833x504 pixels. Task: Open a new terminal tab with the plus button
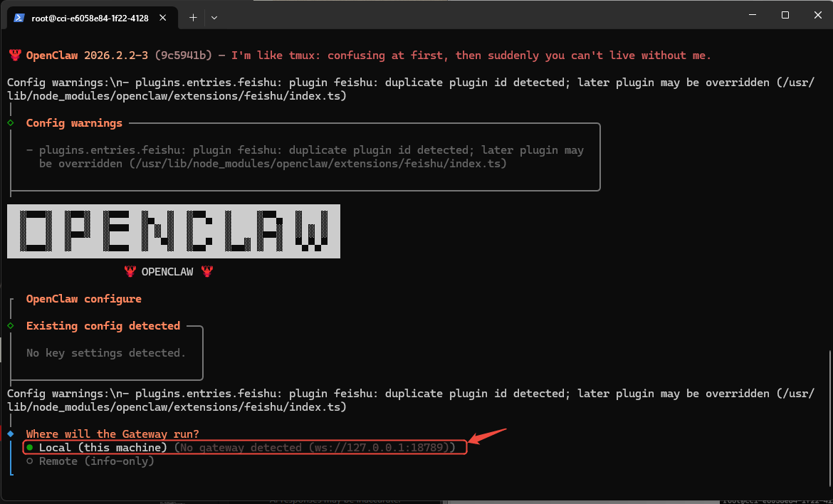pyautogui.click(x=193, y=18)
